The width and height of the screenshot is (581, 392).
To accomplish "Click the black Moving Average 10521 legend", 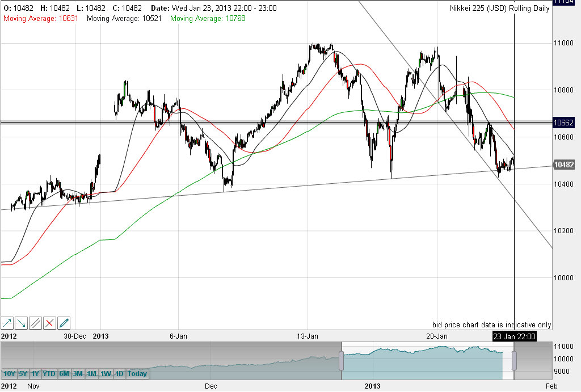I will [x=124, y=19].
